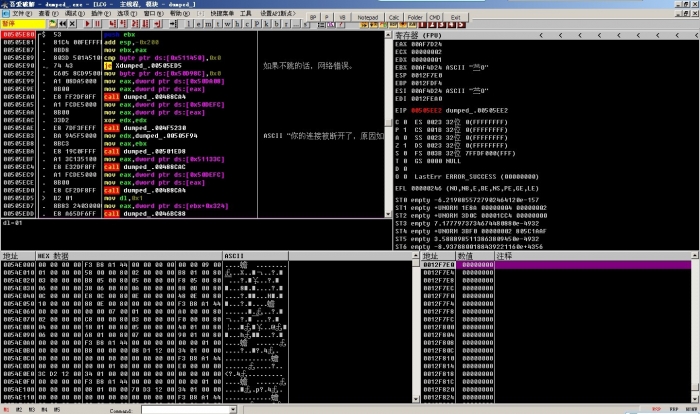
Task: Show run trace with the '...' button
Action: [x=296, y=24]
